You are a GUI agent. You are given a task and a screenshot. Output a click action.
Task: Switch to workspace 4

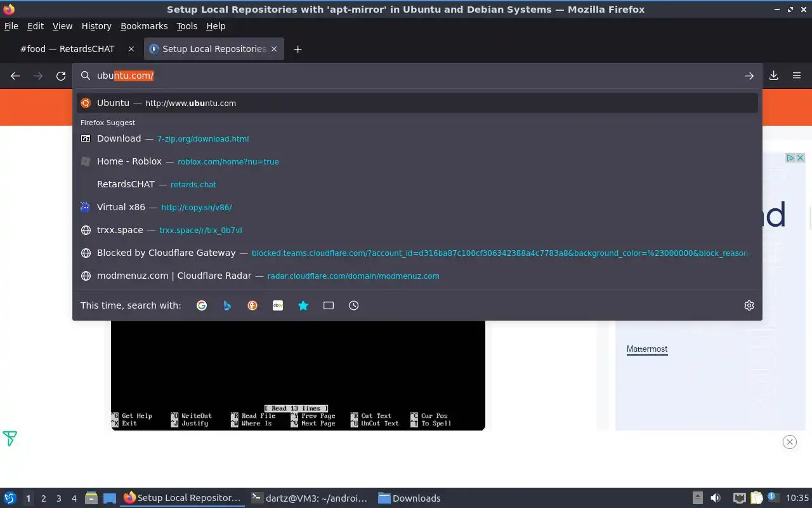[74, 498]
